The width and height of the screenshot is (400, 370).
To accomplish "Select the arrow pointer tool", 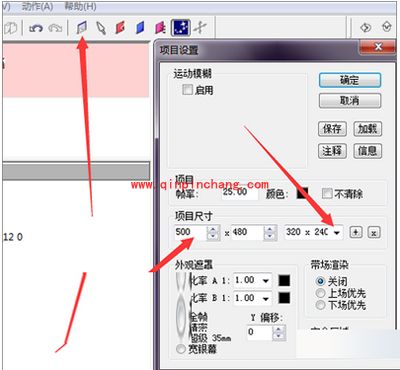I will point(101,28).
